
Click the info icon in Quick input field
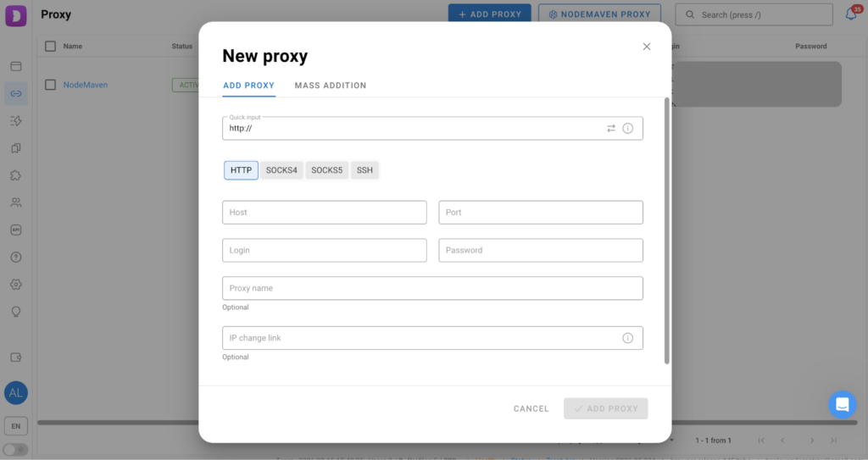click(628, 128)
